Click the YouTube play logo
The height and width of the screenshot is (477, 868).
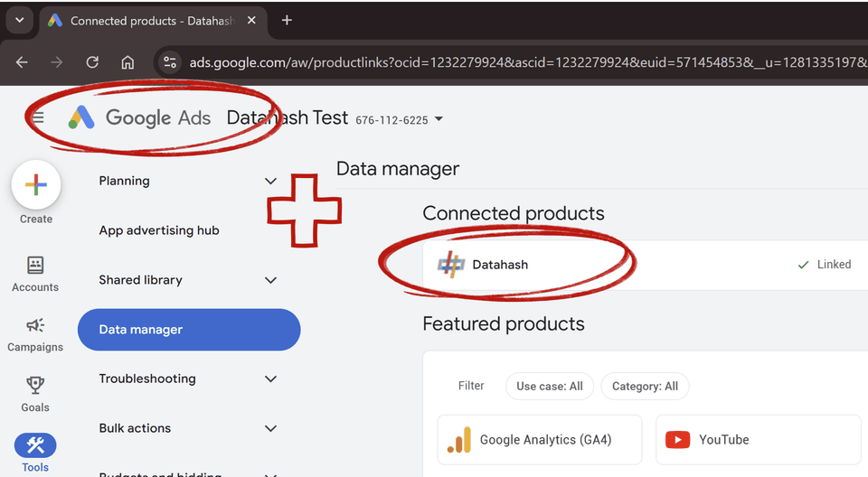point(677,440)
